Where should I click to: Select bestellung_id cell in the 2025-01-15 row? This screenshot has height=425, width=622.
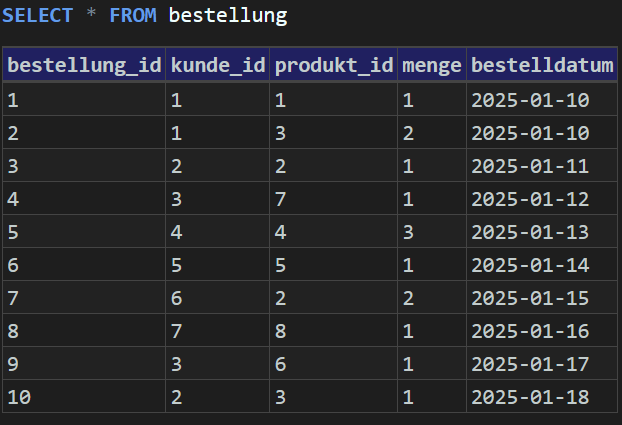click(84, 298)
